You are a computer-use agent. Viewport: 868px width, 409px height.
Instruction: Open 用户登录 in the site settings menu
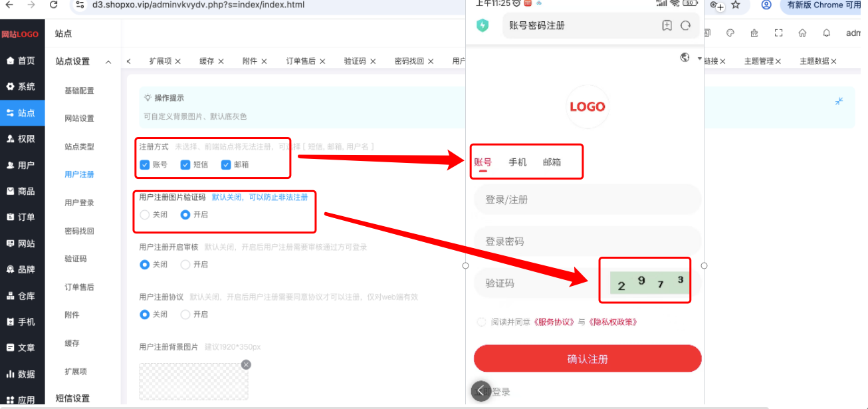(x=79, y=203)
